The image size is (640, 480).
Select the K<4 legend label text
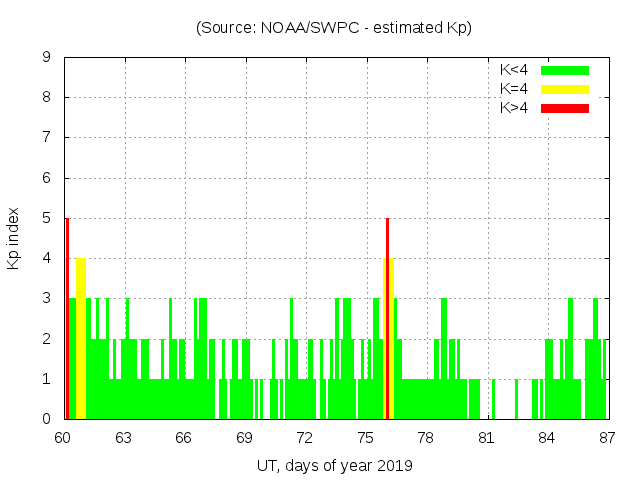pos(514,70)
